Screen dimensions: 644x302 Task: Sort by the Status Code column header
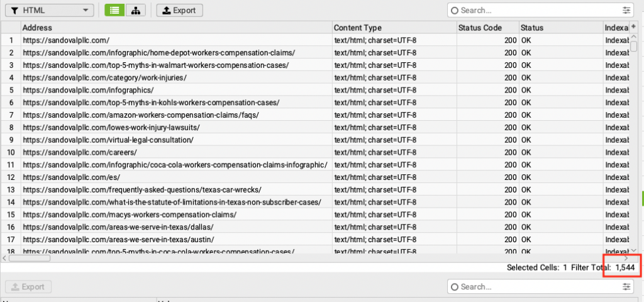pos(486,28)
